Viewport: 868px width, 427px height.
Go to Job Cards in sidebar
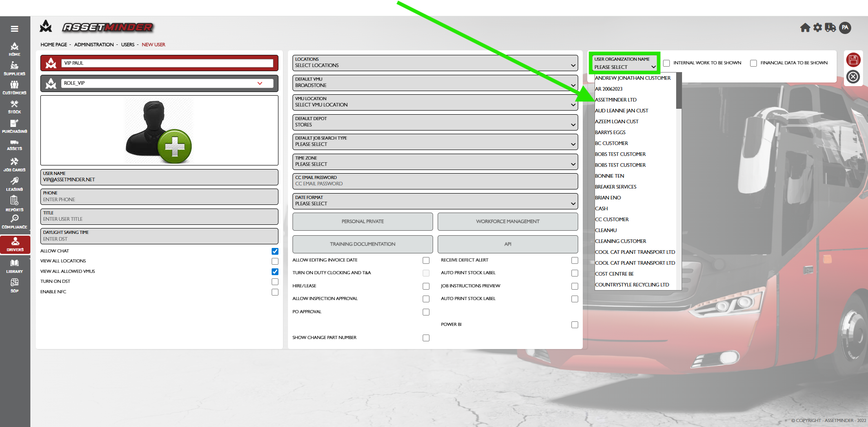pyautogui.click(x=15, y=165)
